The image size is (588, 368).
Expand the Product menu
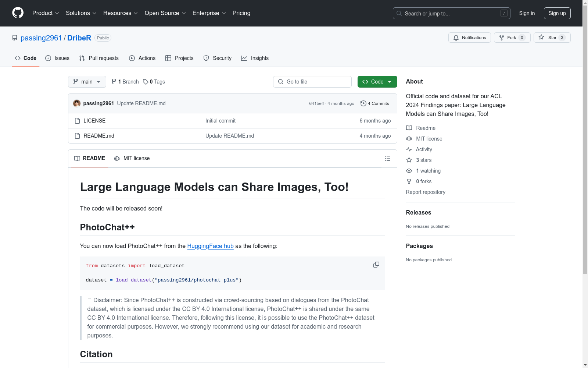[46, 13]
